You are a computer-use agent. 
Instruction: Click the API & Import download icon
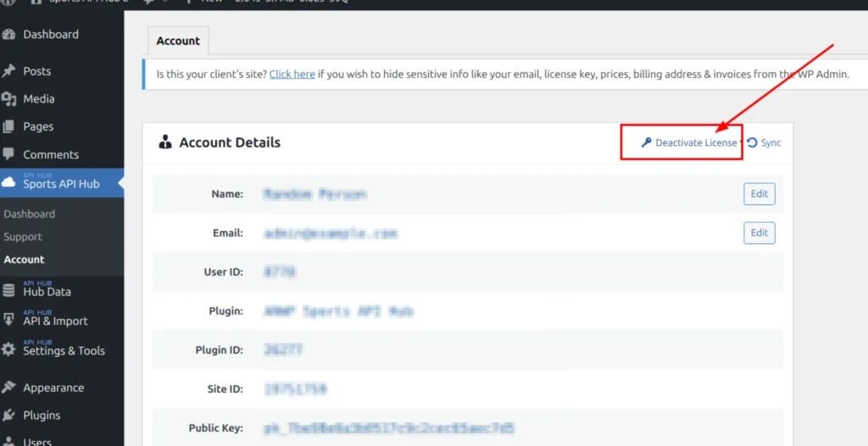(x=8, y=320)
